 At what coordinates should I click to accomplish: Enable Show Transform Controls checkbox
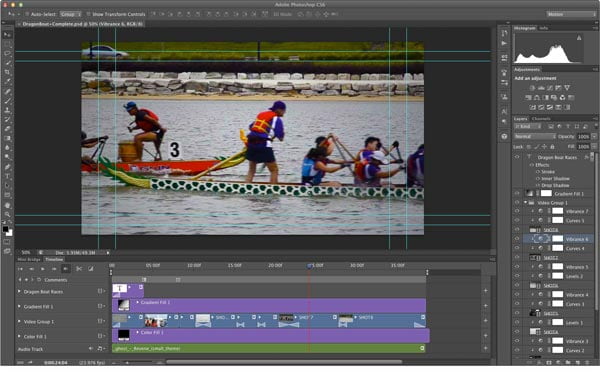(88, 14)
